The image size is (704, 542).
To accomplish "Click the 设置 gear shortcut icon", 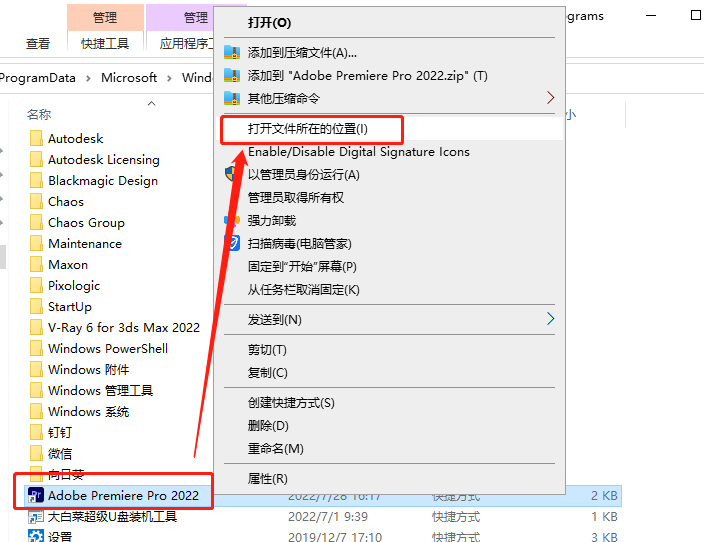I will point(36,536).
